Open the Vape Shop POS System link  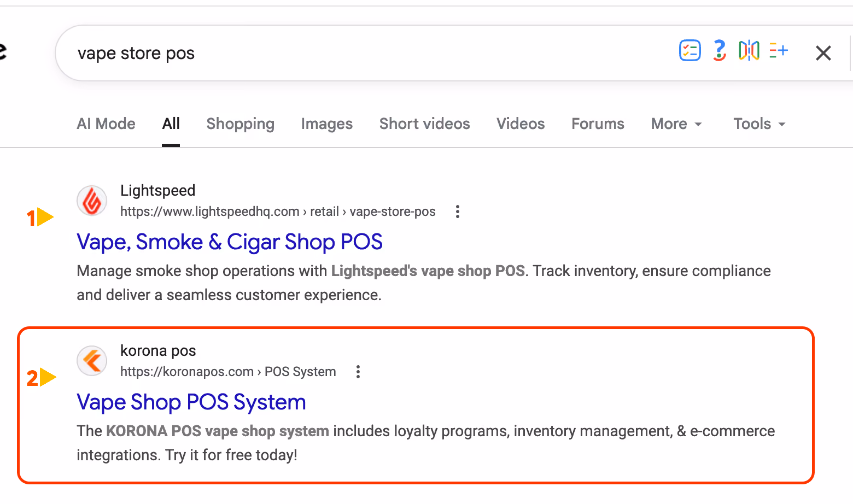pos(191,402)
